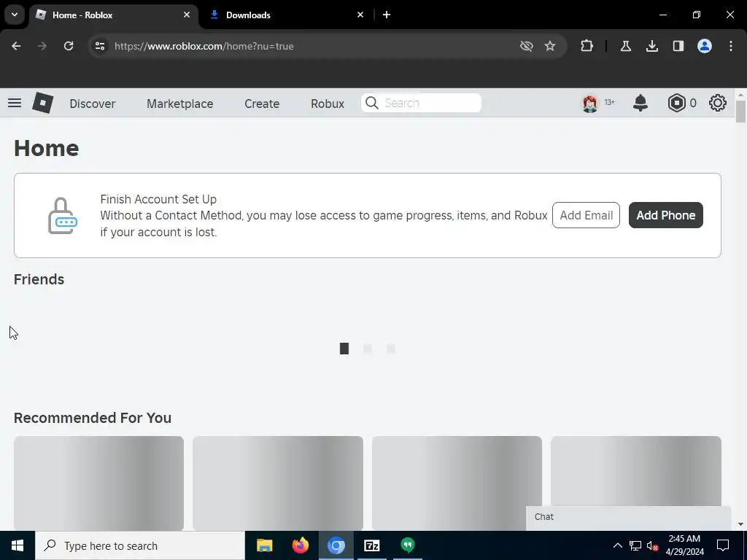Screen dimensions: 747x560
Task: Click the taskbar search box
Action: point(140,545)
